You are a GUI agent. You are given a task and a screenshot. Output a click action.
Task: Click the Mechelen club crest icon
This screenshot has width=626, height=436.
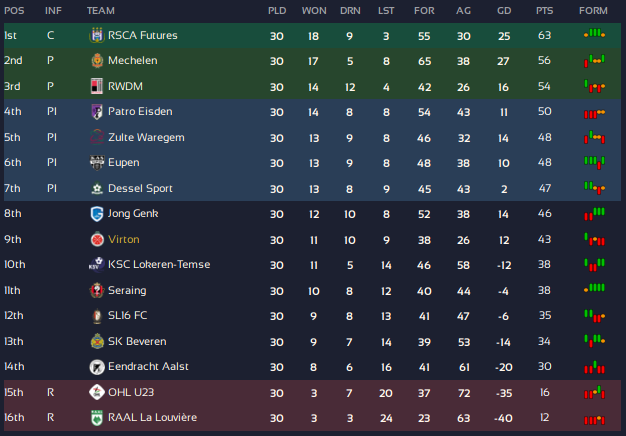(x=97, y=60)
